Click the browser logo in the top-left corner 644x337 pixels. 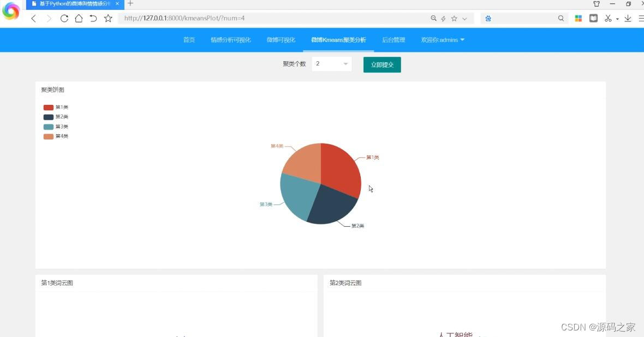pyautogui.click(x=11, y=11)
